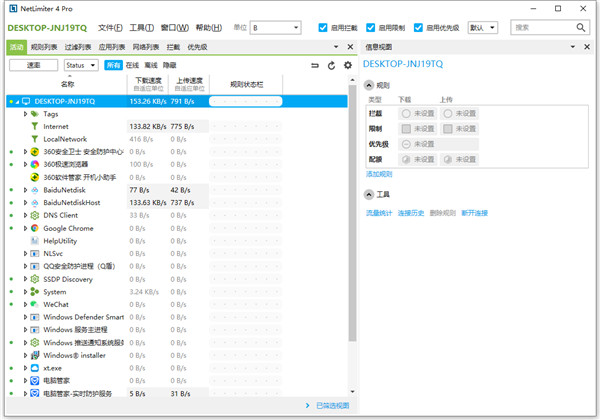Close the info view panel

click(587, 47)
